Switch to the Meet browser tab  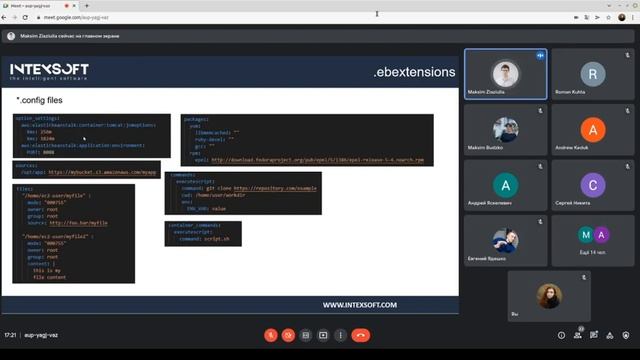point(39,6)
